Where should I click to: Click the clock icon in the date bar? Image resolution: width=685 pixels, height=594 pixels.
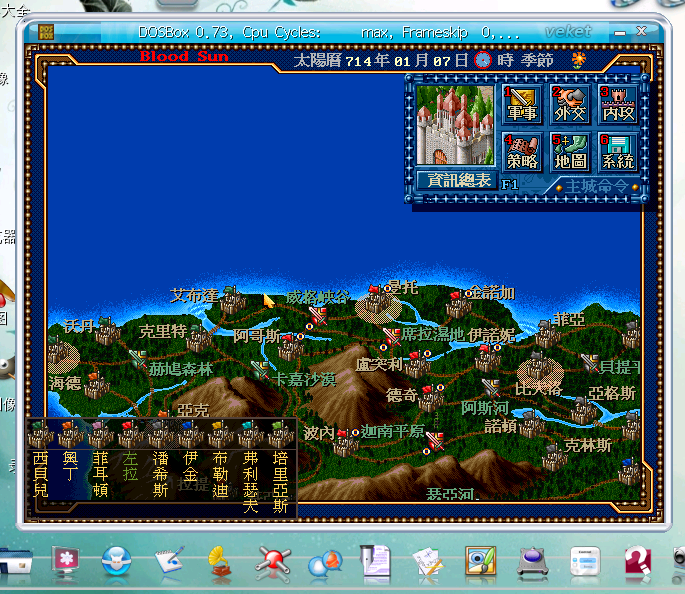click(483, 60)
